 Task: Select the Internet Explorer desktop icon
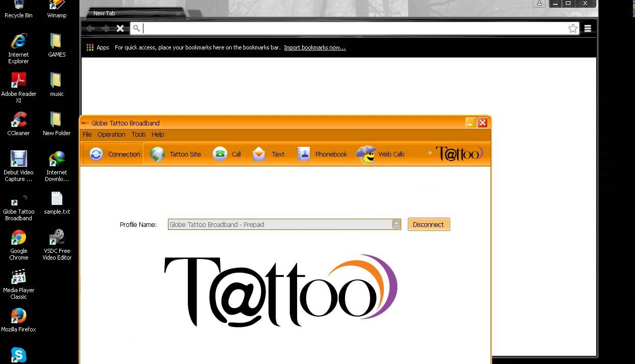tap(18, 48)
